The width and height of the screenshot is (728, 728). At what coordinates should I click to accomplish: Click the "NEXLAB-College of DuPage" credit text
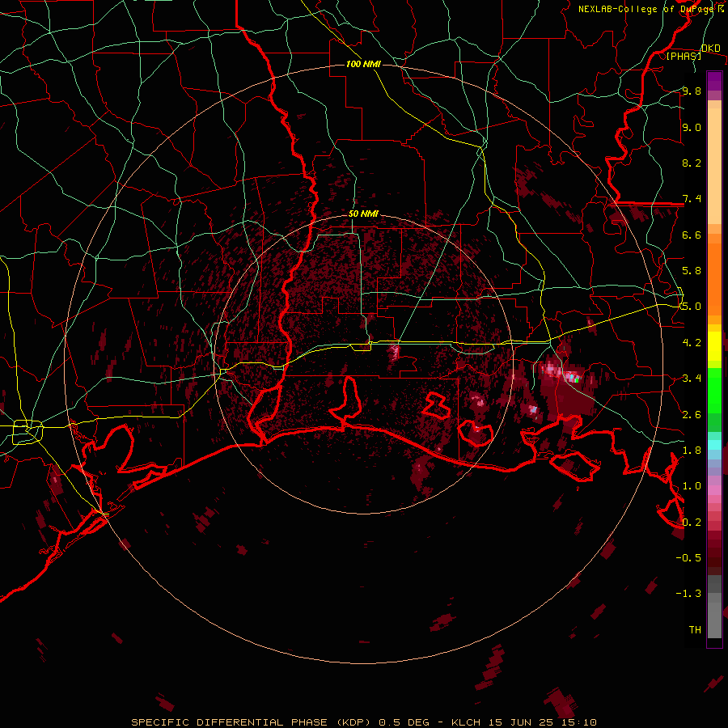point(647,9)
